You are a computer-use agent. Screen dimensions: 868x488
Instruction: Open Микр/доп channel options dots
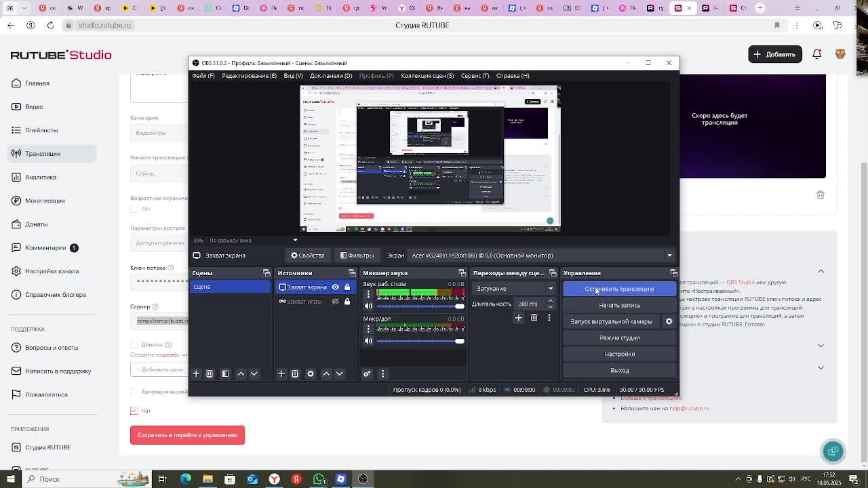pyautogui.click(x=369, y=329)
